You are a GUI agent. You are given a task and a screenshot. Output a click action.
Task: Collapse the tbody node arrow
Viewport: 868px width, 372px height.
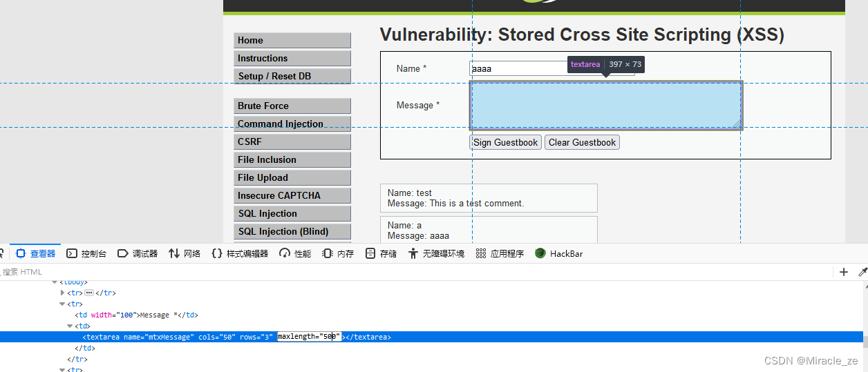coord(54,282)
